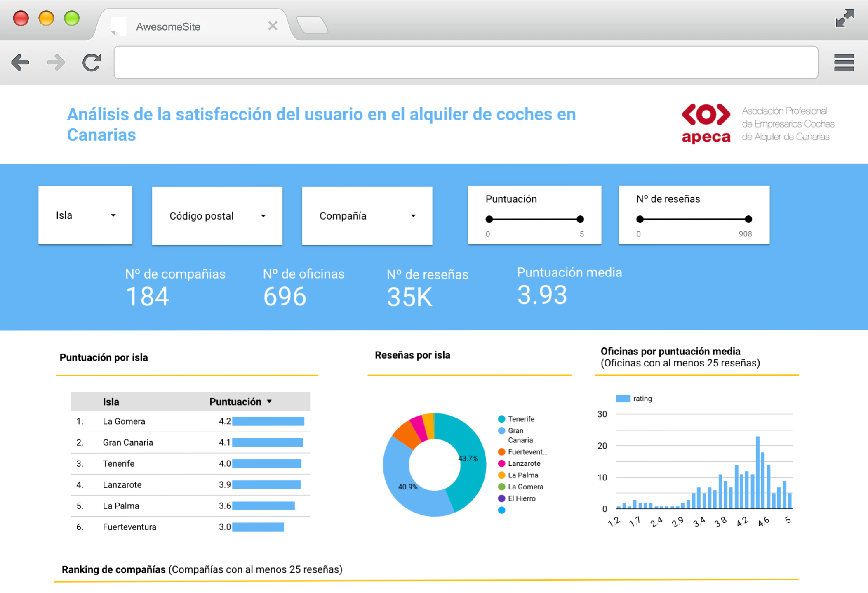Click in the browser address bar
868x593 pixels.
pyautogui.click(x=466, y=63)
